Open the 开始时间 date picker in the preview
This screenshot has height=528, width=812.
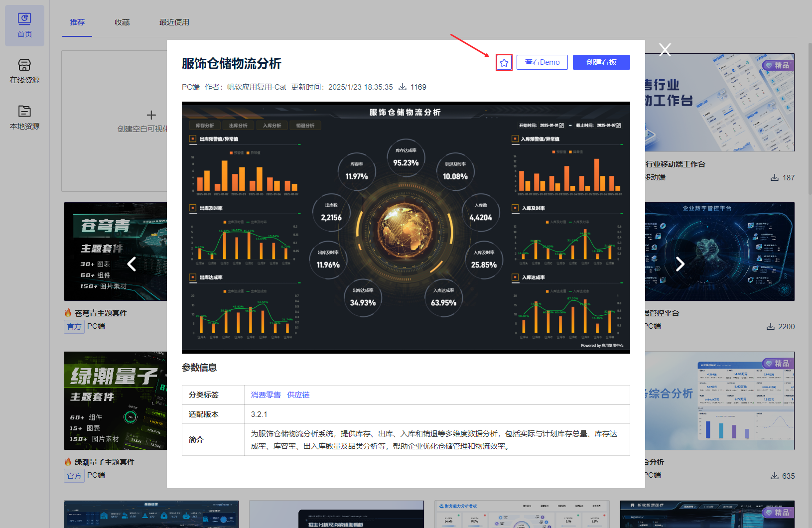(552, 126)
